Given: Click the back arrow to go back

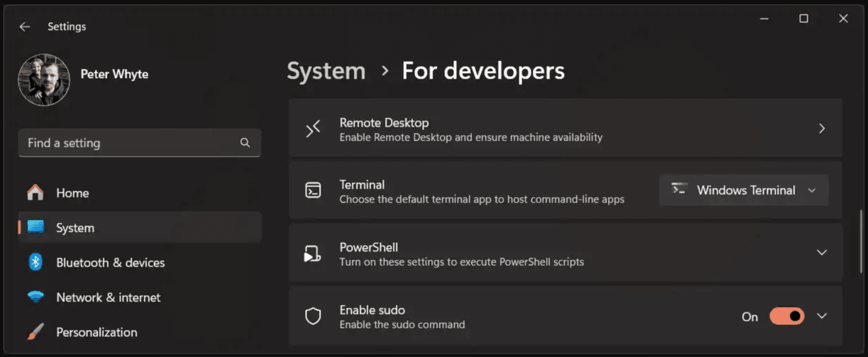Looking at the screenshot, I should (24, 26).
